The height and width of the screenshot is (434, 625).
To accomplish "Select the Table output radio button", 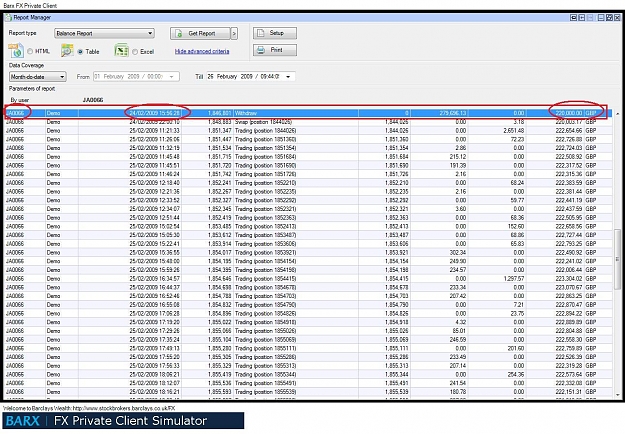I will [80, 51].
